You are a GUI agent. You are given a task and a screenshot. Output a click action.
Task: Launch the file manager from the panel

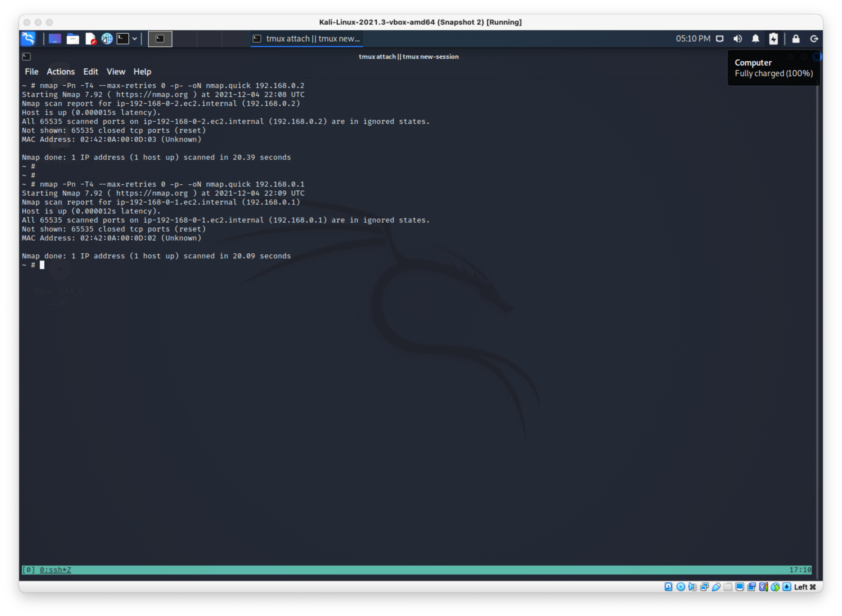point(72,38)
